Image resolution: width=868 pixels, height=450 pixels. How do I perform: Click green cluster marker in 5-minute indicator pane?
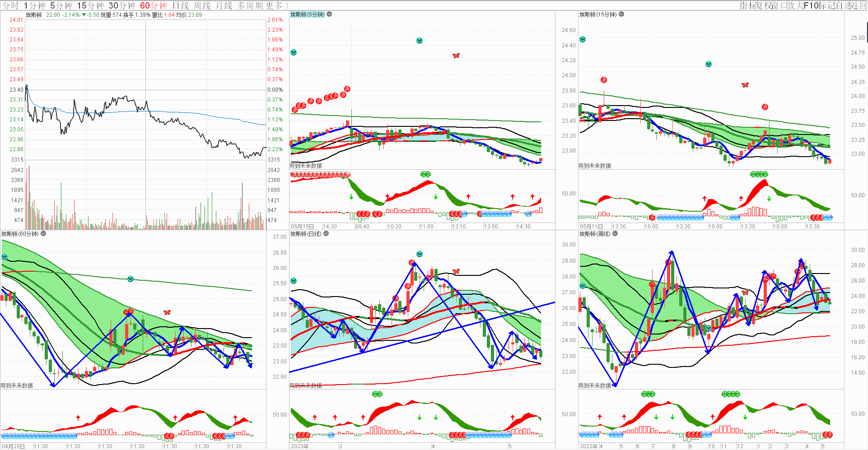tap(425, 174)
